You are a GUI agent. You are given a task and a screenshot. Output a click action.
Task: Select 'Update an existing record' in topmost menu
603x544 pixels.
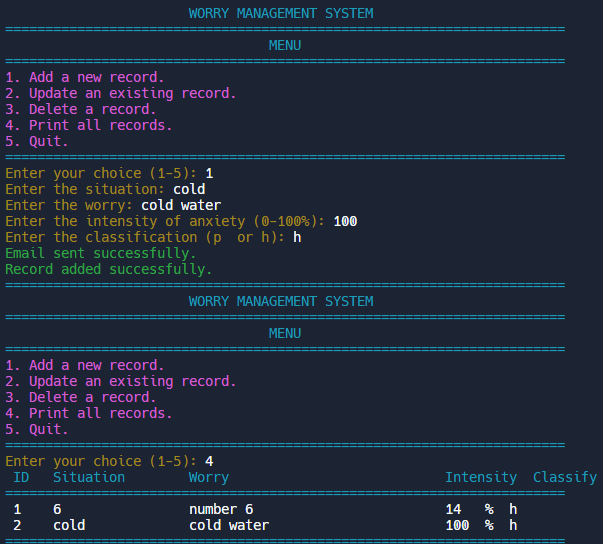(x=121, y=93)
